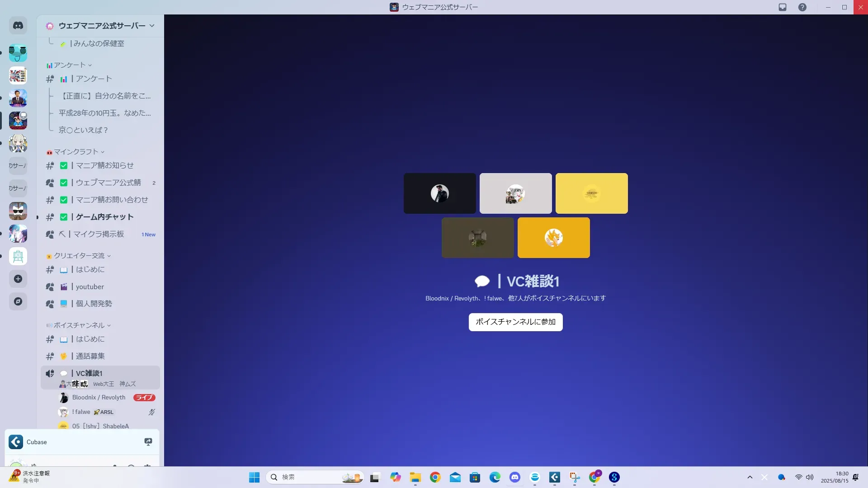Click the muted microphone icon beside !falwe
This screenshot has width=868, height=488.
click(152, 412)
